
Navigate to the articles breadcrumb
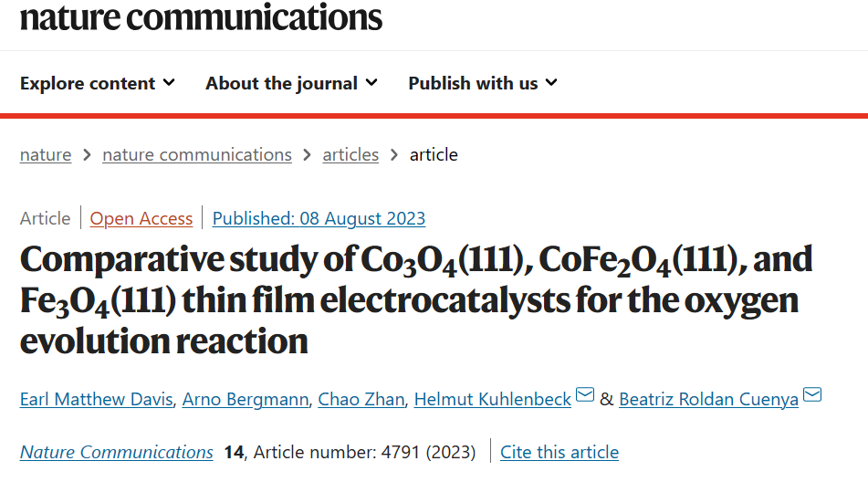click(x=350, y=154)
